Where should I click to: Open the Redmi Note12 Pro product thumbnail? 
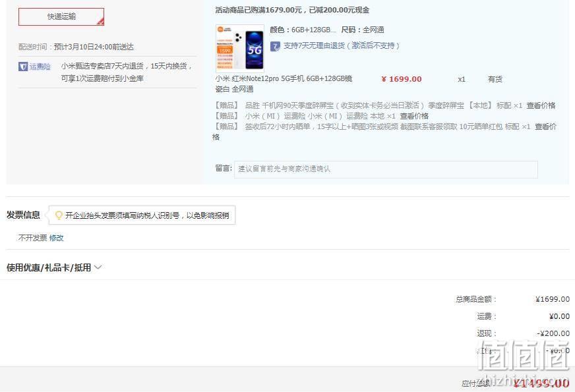tap(240, 48)
